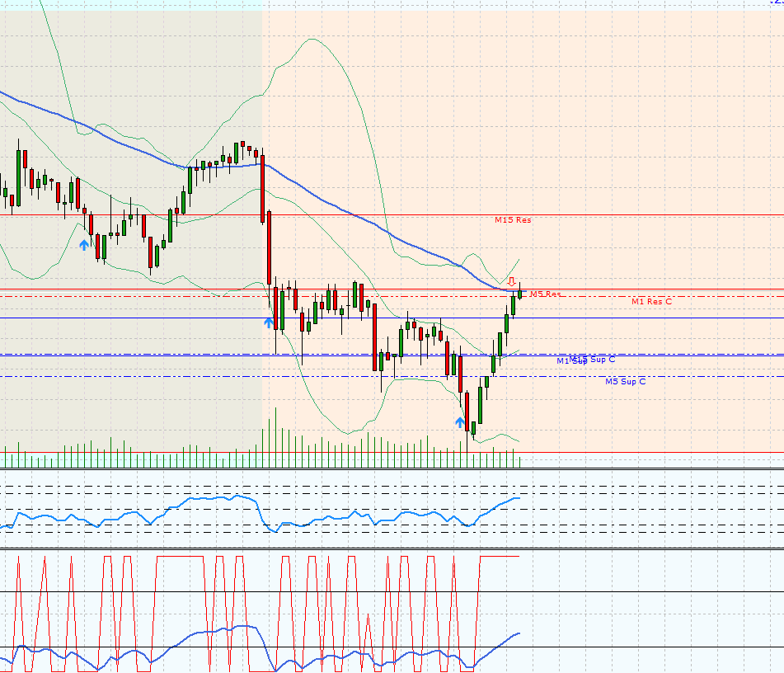Select the blue up arrow after the large red drop
This screenshot has height=673, width=784.
click(x=269, y=322)
